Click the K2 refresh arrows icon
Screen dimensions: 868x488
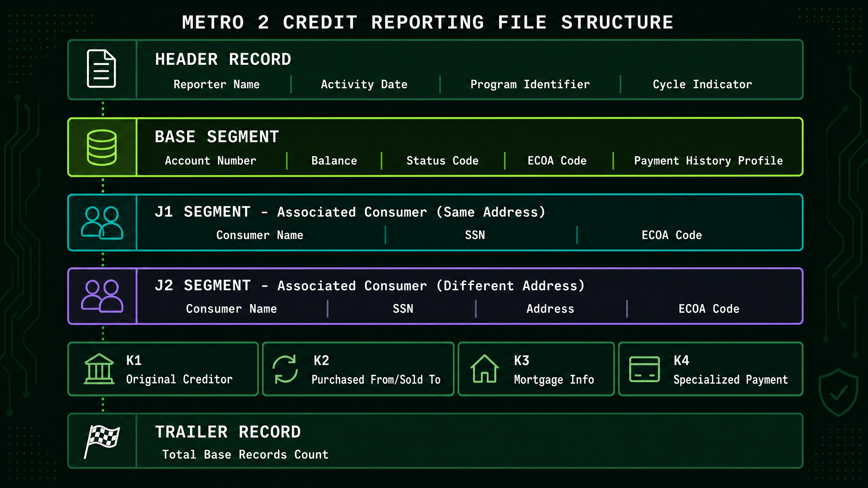[285, 369]
